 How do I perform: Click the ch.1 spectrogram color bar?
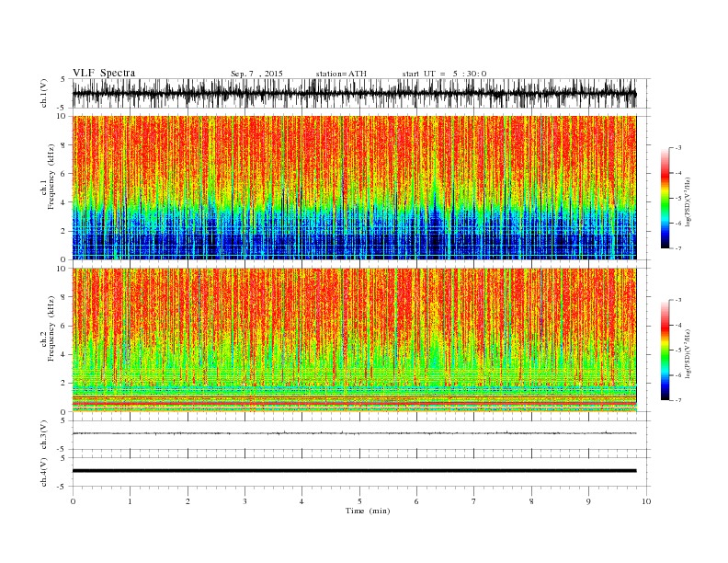[665, 198]
